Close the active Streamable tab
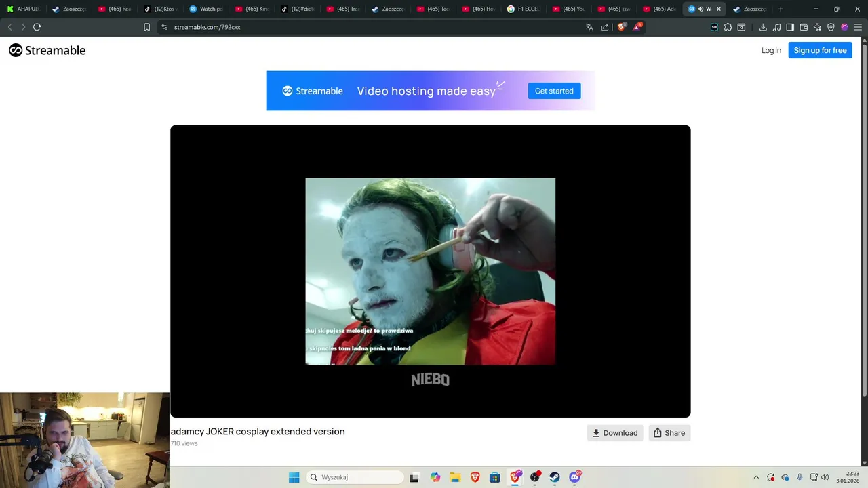Image resolution: width=868 pixels, height=488 pixels. [719, 9]
